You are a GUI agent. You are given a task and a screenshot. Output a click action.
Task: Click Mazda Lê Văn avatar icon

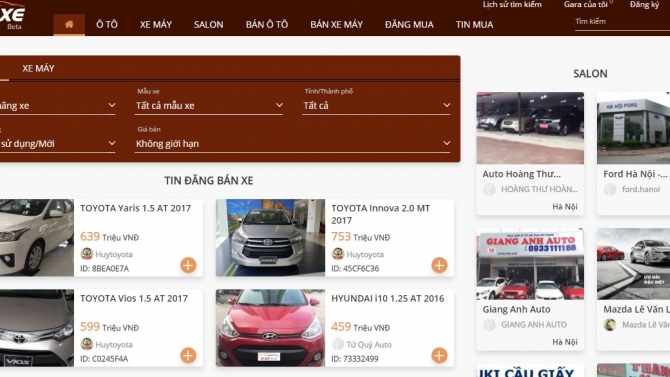[610, 324]
